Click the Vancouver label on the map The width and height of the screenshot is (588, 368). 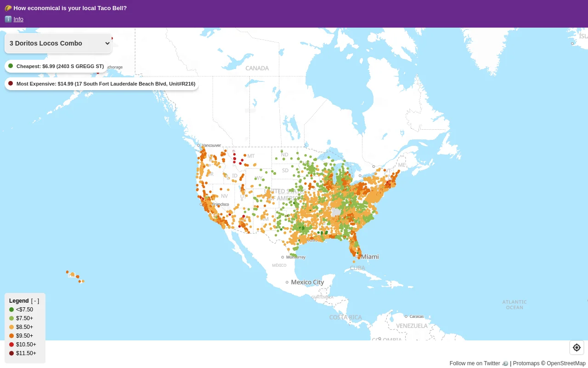211,145
